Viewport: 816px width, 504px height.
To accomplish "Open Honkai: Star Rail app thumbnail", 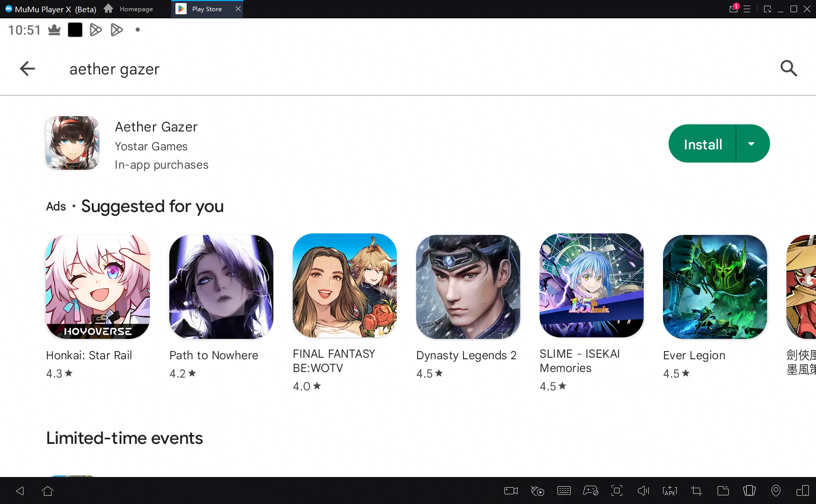I will [98, 286].
